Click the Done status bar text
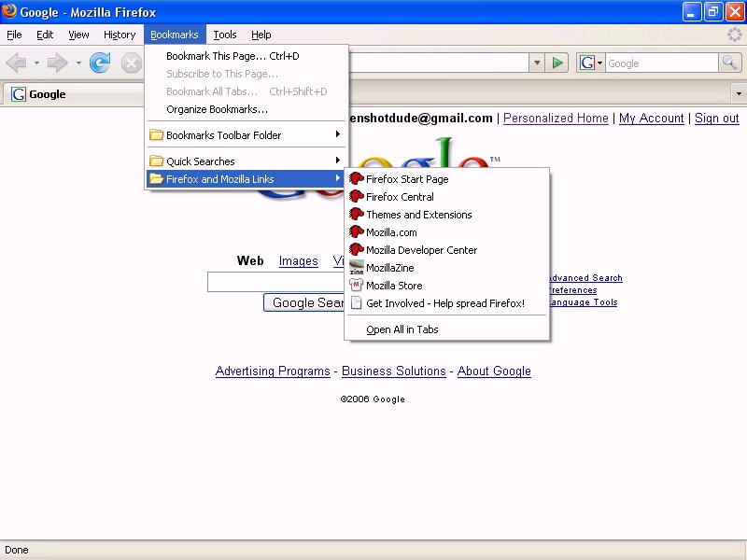Screen dimensions: 747x560 [17, 550]
